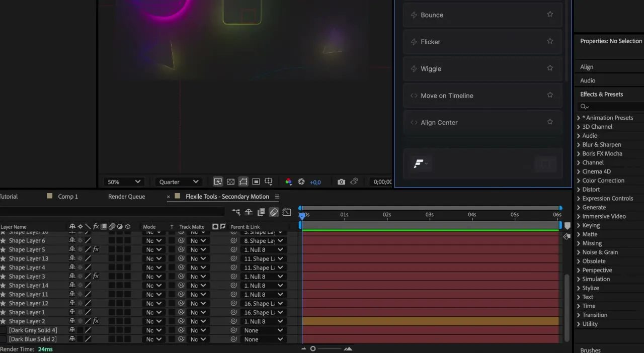
Task: Toggle quality switch on Shape Layer 4
Action: point(88,268)
